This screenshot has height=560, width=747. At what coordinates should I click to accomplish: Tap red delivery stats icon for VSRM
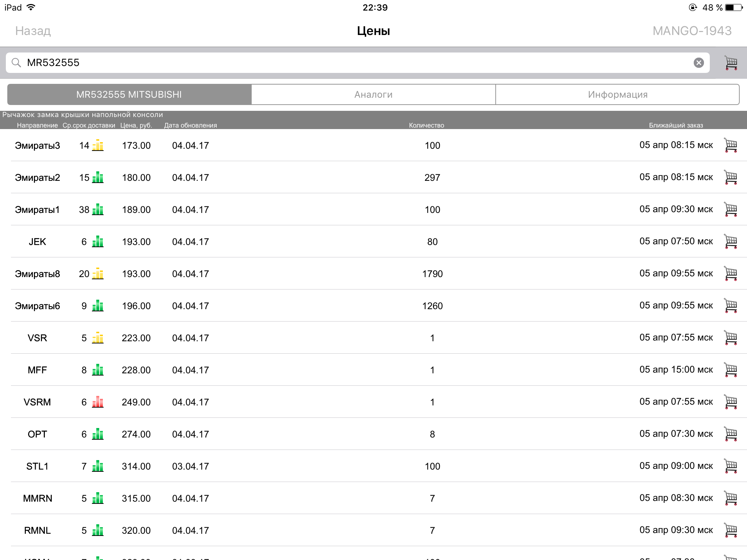tap(98, 402)
